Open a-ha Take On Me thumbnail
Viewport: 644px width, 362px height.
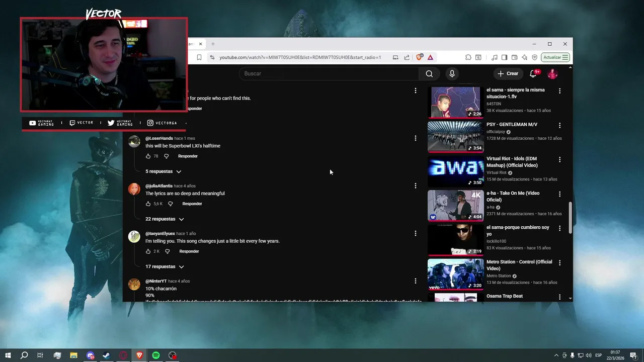[x=455, y=205]
